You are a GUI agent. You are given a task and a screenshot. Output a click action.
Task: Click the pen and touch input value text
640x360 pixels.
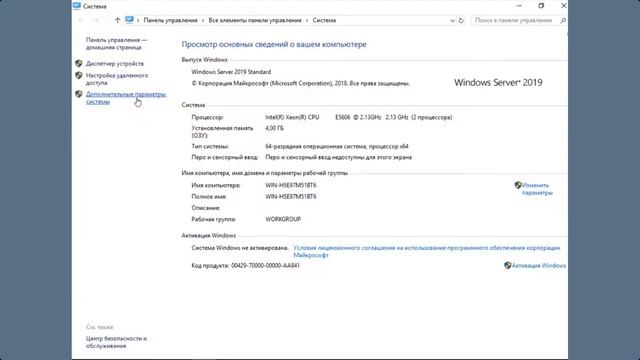click(338, 157)
